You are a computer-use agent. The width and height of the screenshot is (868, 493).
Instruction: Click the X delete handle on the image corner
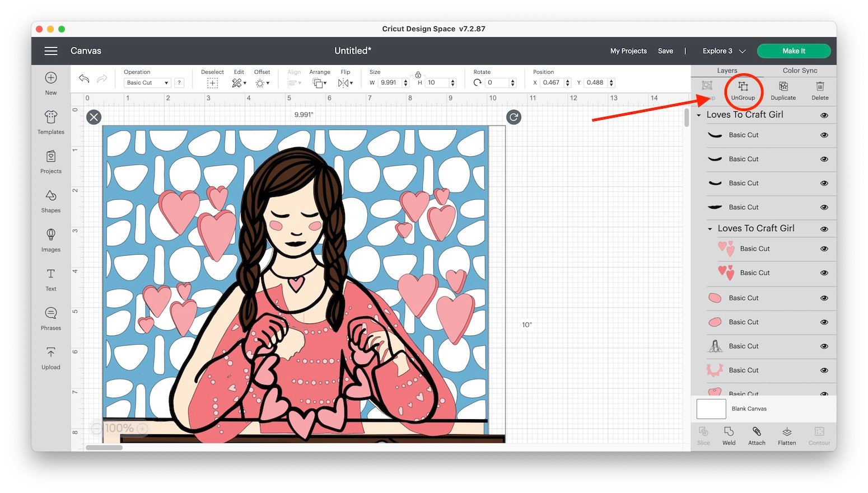pyautogui.click(x=94, y=117)
